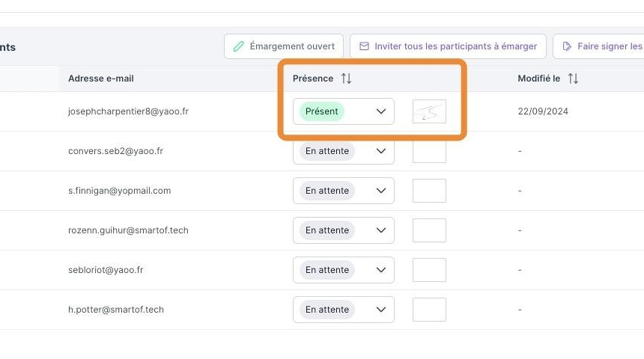644x359 pixels.
Task: Sort by Présence column arrows
Action: click(x=346, y=79)
